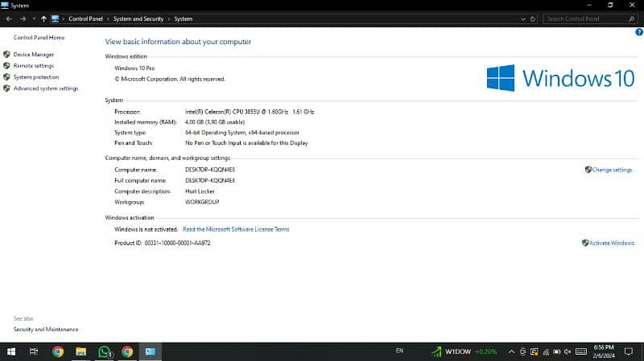Open File Explorer from the taskbar

80,351
